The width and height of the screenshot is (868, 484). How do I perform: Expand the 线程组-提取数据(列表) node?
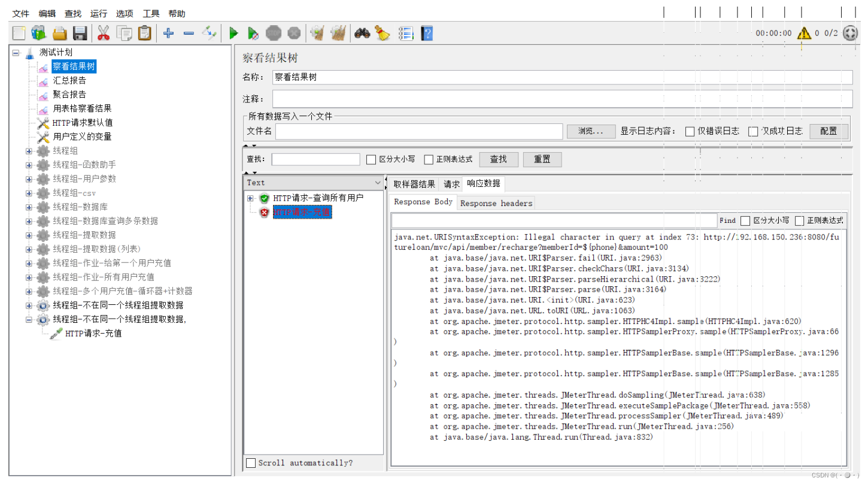click(29, 249)
